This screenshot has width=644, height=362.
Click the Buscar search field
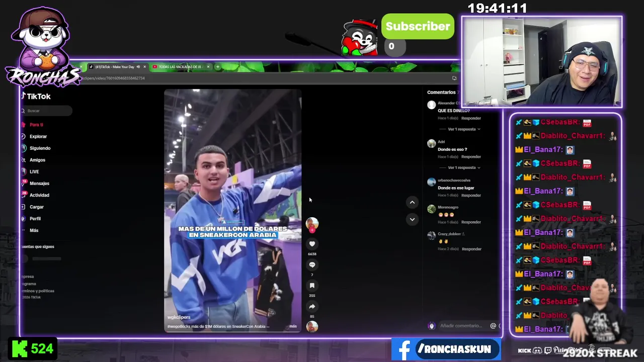[x=46, y=111]
